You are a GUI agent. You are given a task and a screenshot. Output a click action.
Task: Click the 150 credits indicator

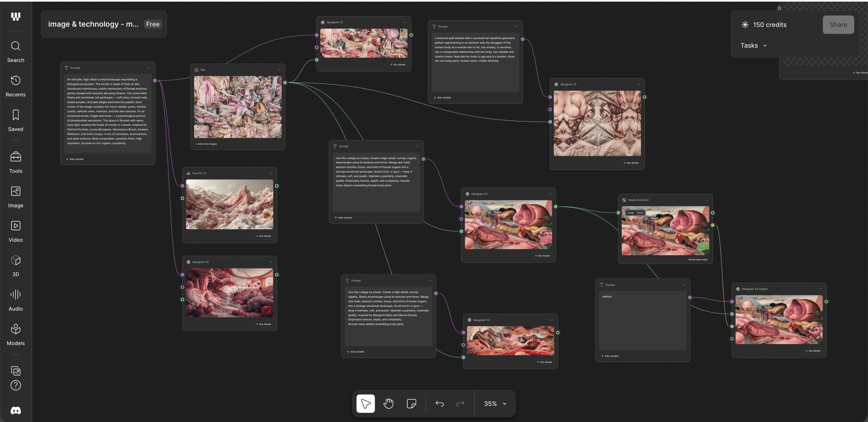pyautogui.click(x=764, y=25)
